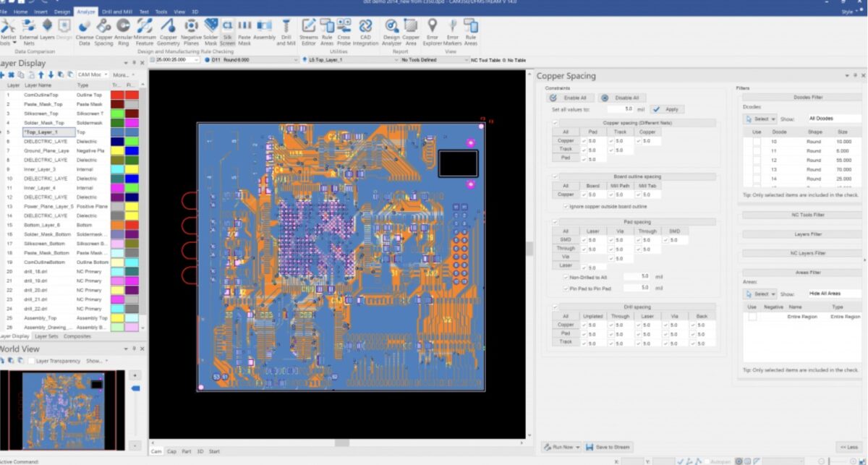Image resolution: width=868 pixels, height=465 pixels.
Task: Select the Ground_Plane_Laye layer row
Action: [70, 151]
